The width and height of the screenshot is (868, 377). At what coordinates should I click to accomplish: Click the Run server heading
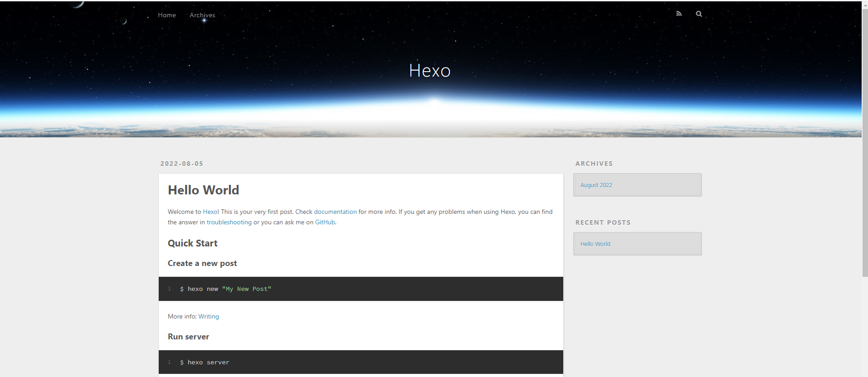(188, 337)
